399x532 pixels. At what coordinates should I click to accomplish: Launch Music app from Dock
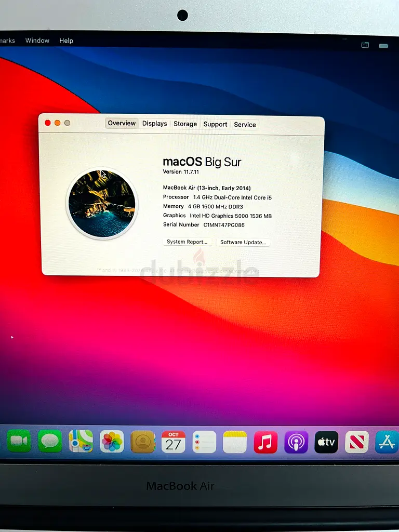(265, 442)
